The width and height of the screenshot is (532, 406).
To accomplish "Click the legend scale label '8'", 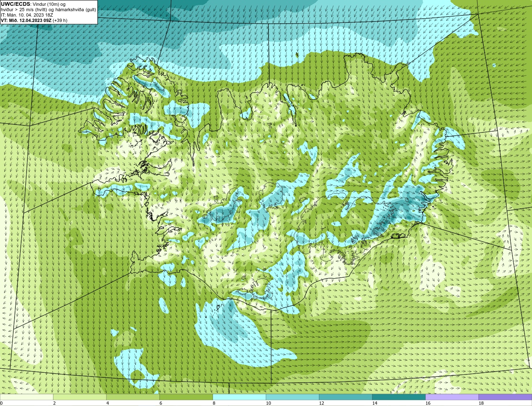I will (x=214, y=403).
